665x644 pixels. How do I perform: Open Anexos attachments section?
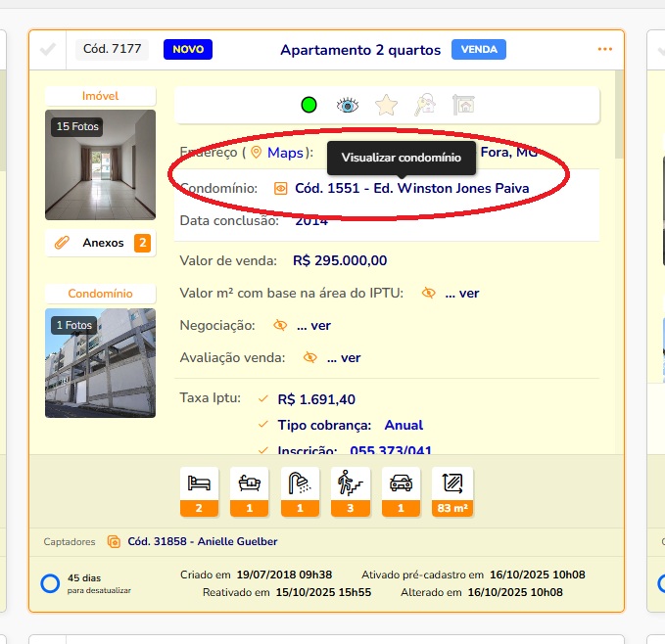tap(101, 243)
